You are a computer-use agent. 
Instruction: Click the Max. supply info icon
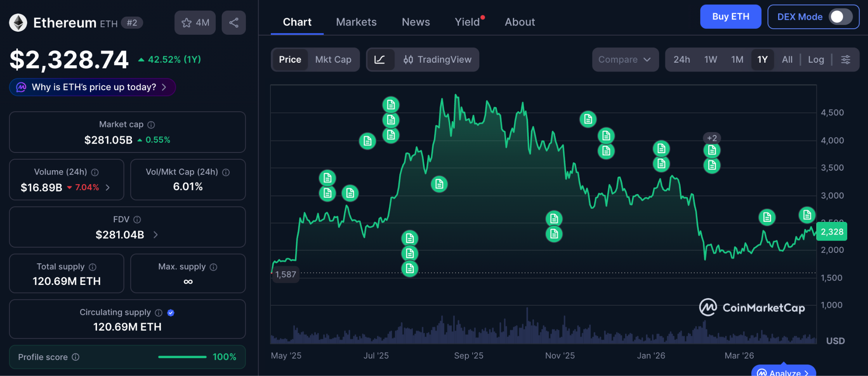click(x=214, y=267)
